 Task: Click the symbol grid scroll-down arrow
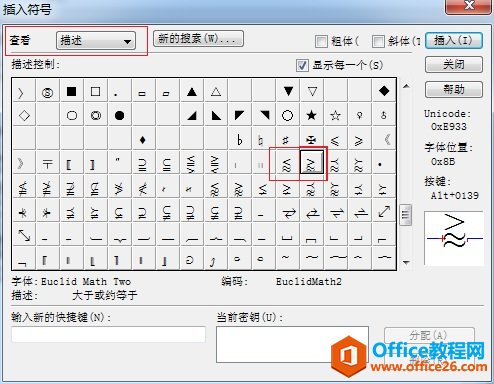406,263
